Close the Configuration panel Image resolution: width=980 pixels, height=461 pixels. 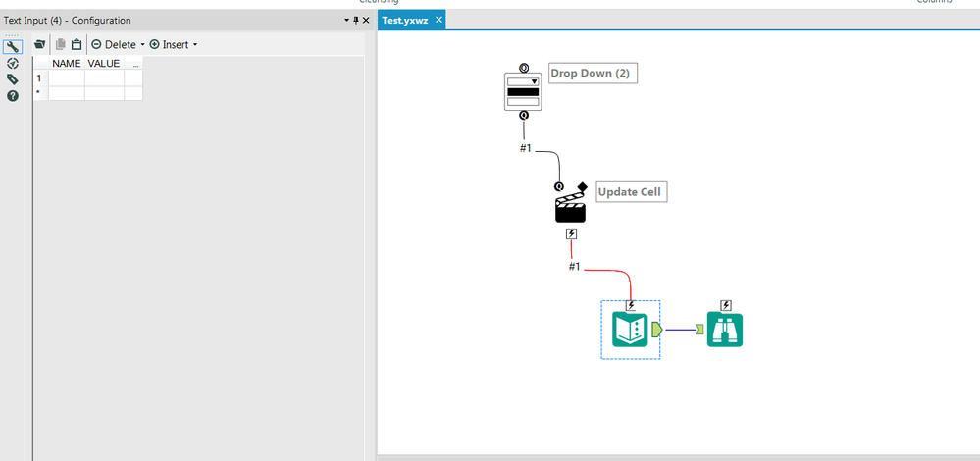[366, 21]
